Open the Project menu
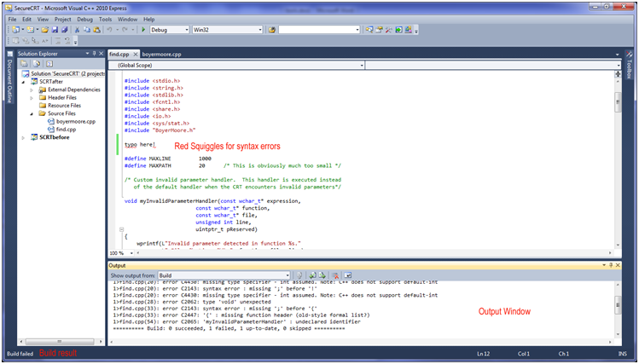The height and width of the screenshot is (364, 639). pyautogui.click(x=63, y=19)
